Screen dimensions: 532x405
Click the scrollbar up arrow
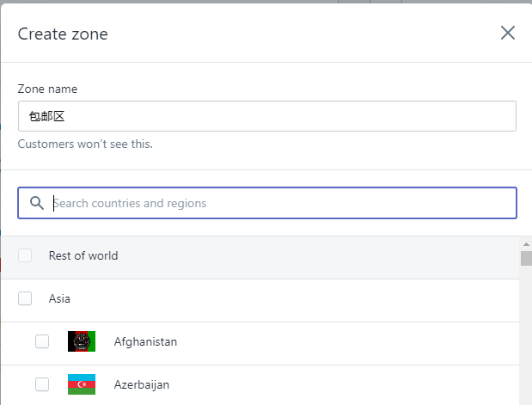pos(526,242)
